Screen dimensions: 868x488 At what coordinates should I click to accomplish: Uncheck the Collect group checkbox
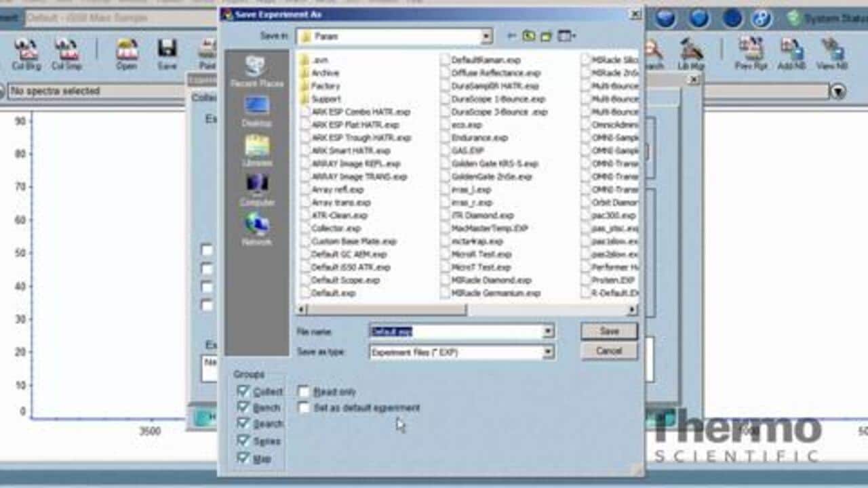click(243, 391)
